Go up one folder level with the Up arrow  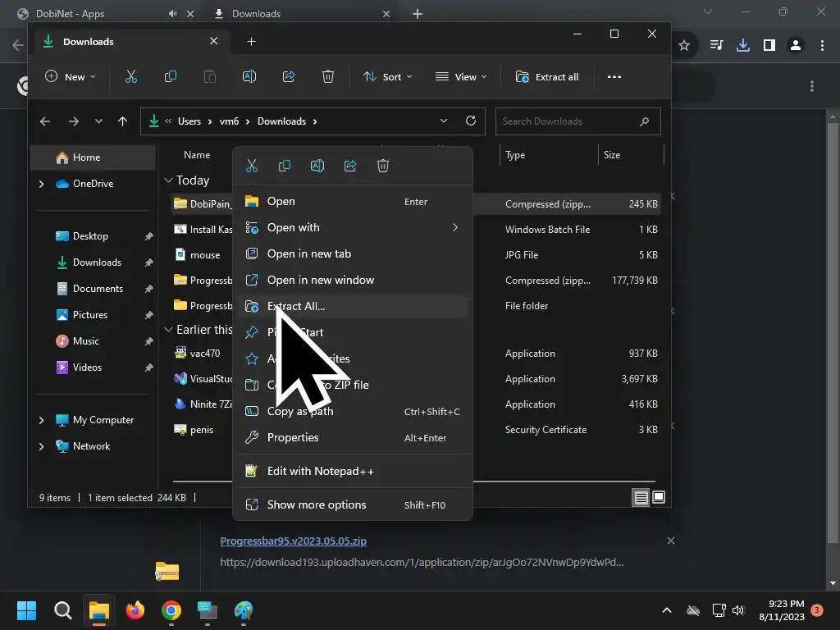click(x=123, y=121)
